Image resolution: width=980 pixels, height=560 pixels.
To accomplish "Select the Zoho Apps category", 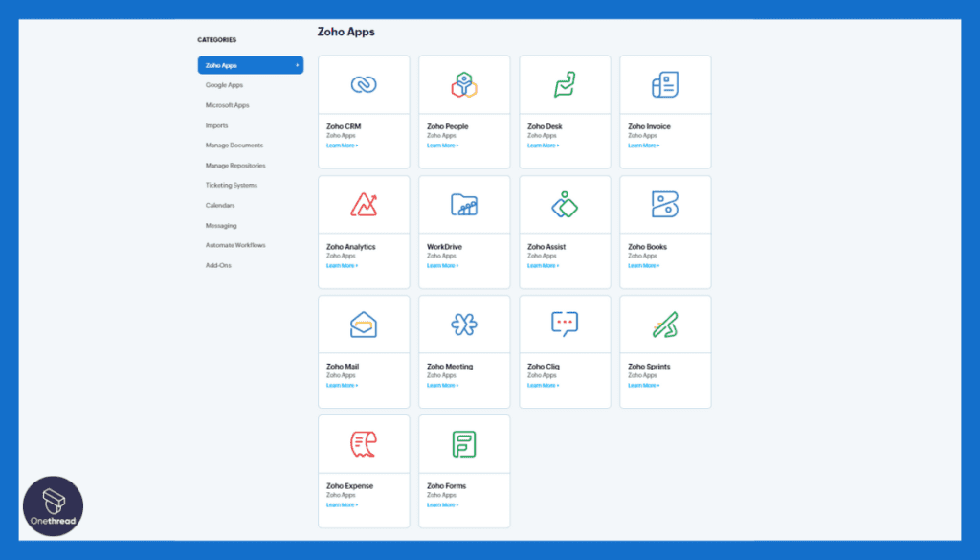I will click(x=251, y=65).
